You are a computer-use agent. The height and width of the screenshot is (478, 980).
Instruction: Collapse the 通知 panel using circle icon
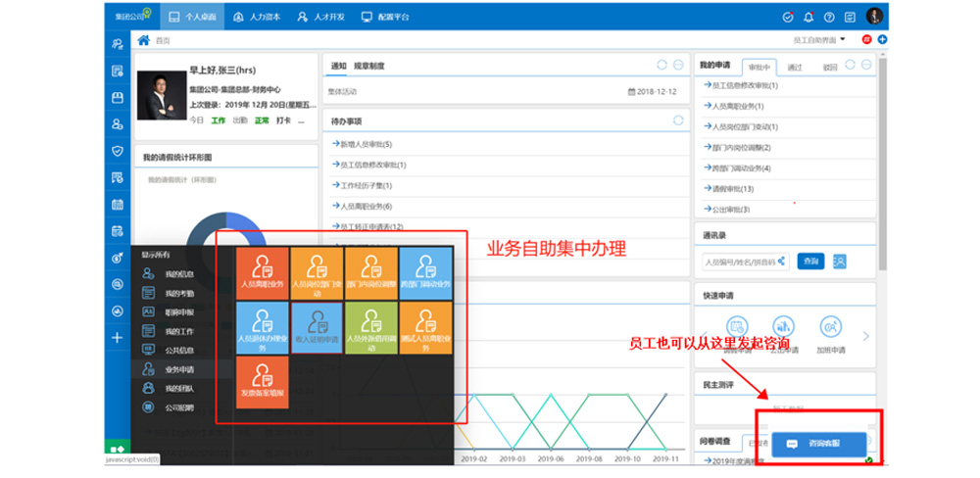tap(677, 66)
